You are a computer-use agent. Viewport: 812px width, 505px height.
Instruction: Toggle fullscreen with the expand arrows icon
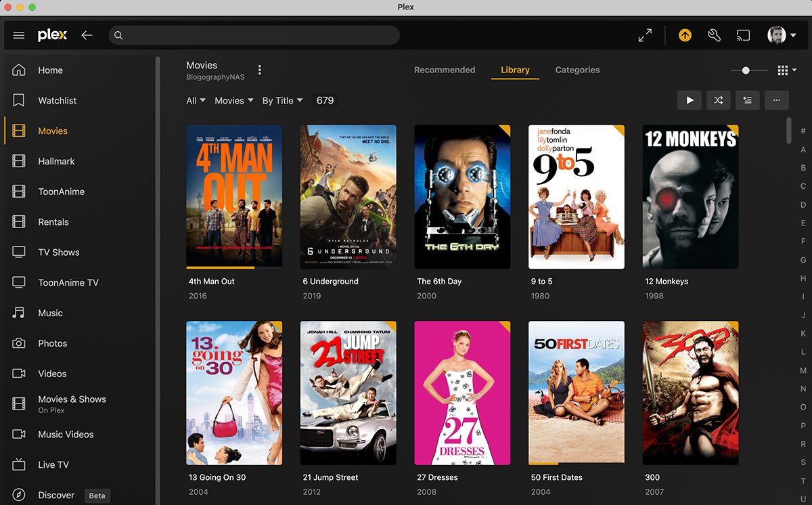click(x=646, y=35)
